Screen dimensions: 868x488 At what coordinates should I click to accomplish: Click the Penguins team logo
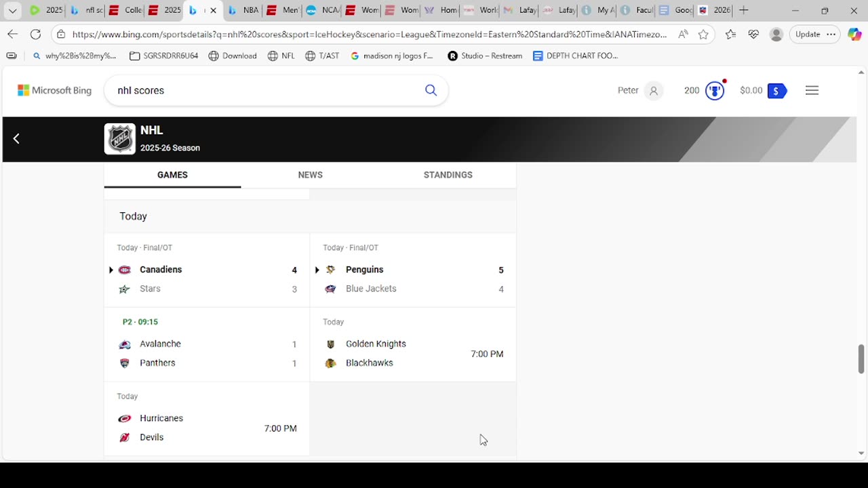click(330, 270)
